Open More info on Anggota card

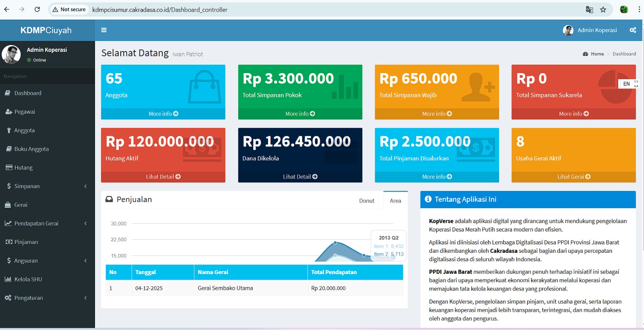pos(163,114)
